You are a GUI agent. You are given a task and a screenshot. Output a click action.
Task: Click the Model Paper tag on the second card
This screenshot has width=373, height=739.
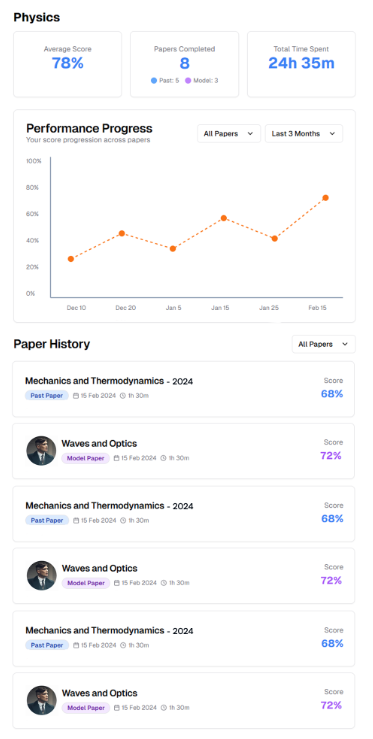click(x=85, y=458)
